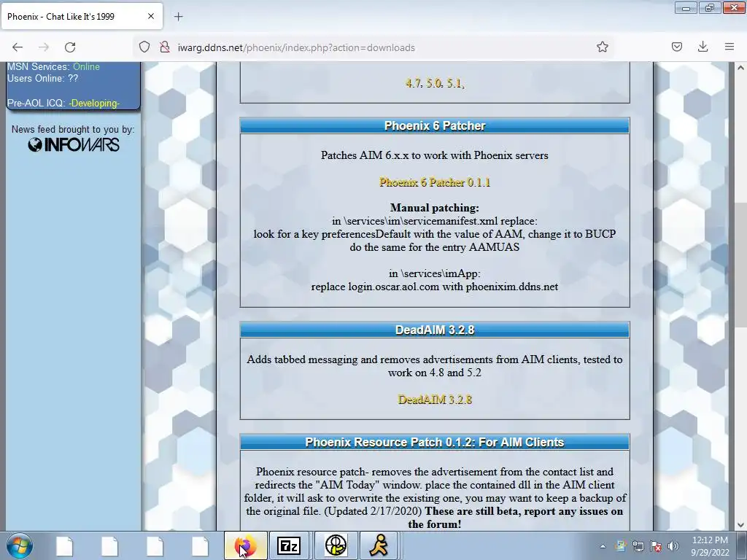Go back to the previous page
Viewport: 747px width, 560px height.
click(18, 47)
